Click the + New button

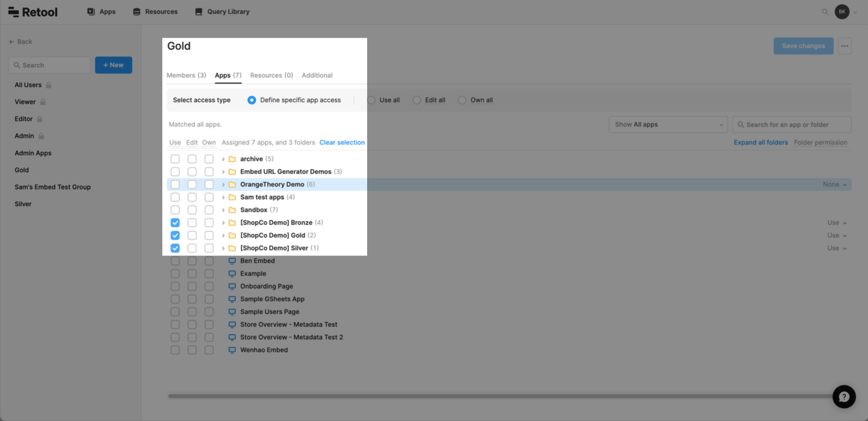(x=114, y=65)
